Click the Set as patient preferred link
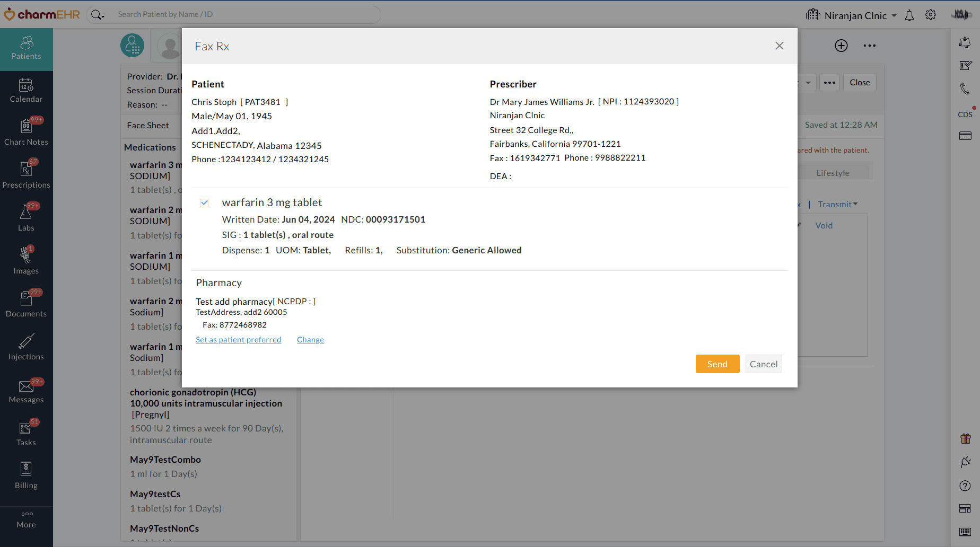Screen dimensions: 980x547 238,340
